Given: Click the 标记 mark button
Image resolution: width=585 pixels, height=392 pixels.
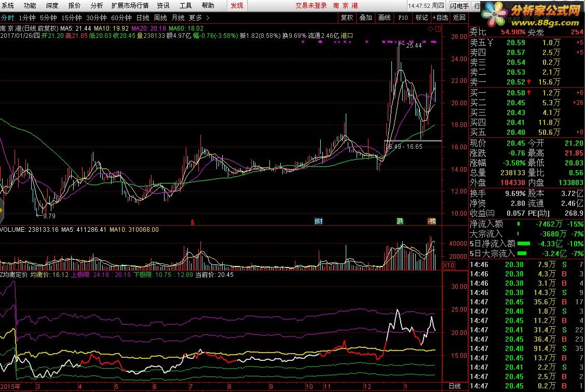Looking at the screenshot, I should click(x=421, y=18).
